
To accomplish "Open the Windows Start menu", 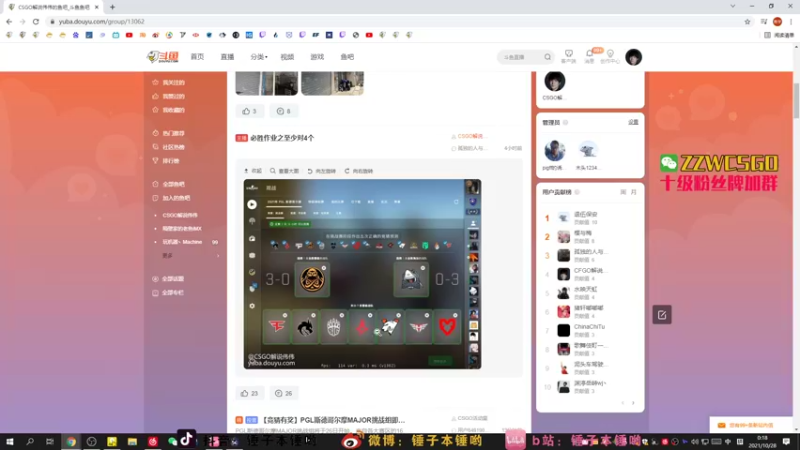I will click(x=10, y=442).
